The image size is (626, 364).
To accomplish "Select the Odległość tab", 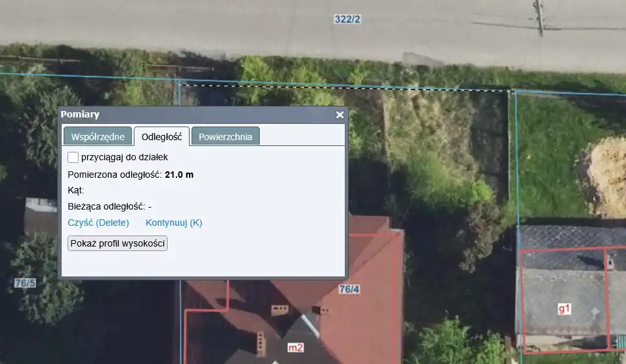I will tap(161, 136).
